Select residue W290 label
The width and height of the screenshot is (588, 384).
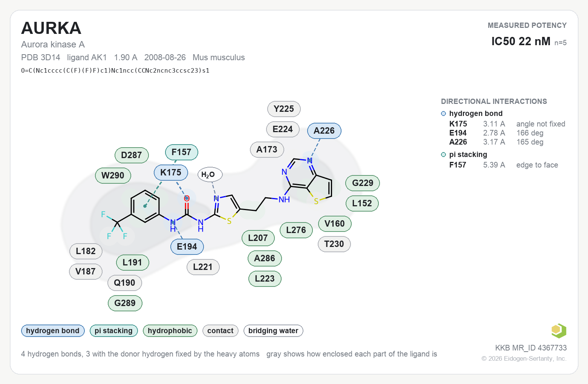click(x=113, y=175)
